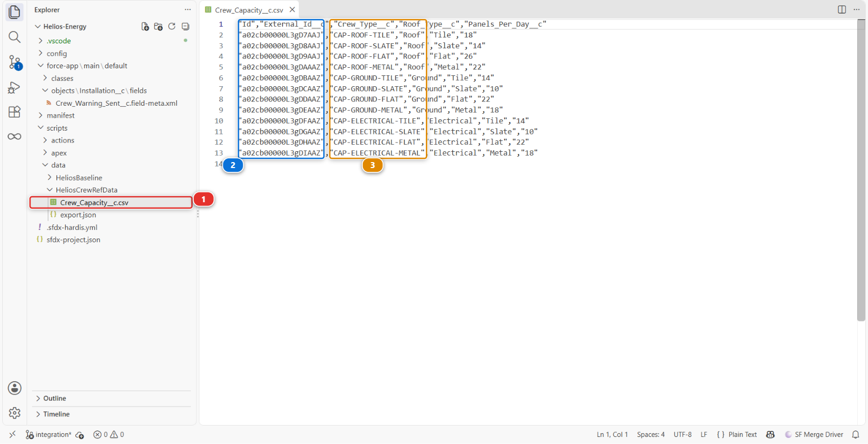Change the Spaces: 4 indentation setting
This screenshot has width=868, height=444.
click(x=650, y=435)
